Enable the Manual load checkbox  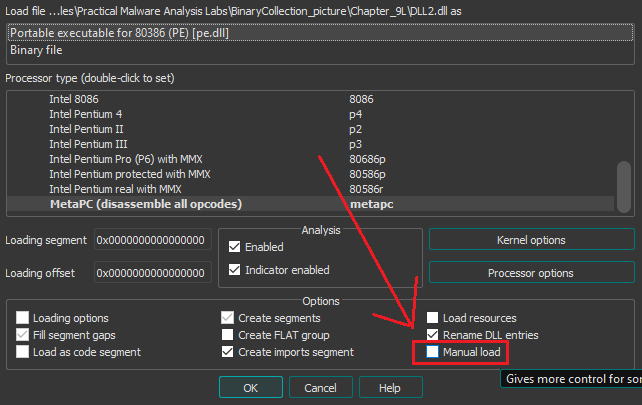click(x=433, y=353)
